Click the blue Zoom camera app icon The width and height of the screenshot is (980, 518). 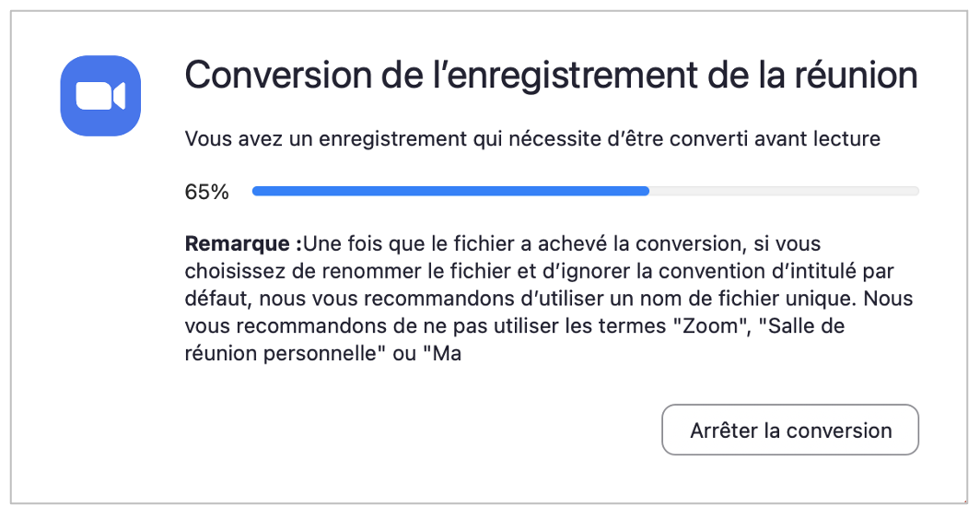pos(100,96)
